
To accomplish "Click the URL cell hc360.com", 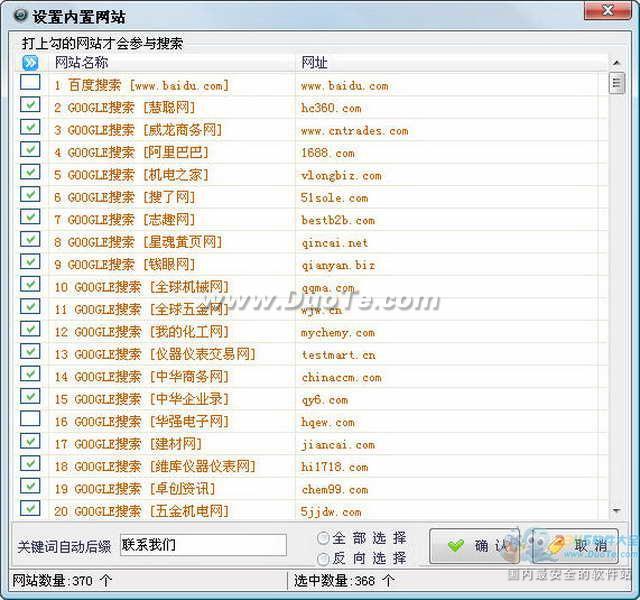I will (331, 108).
